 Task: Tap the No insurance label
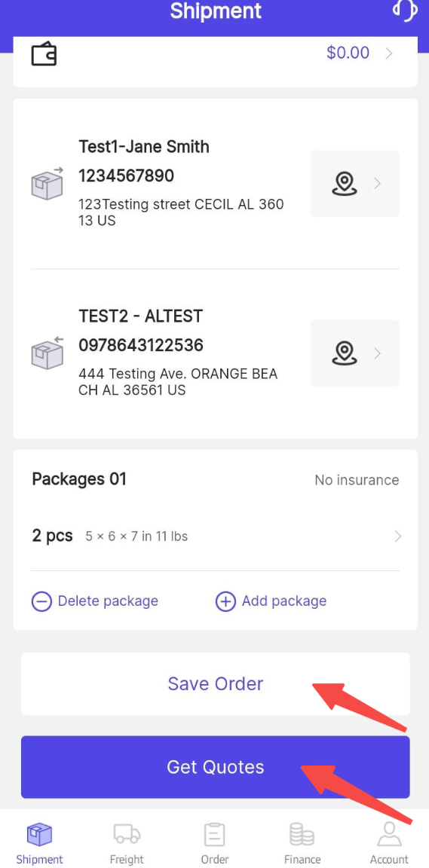pos(357,480)
